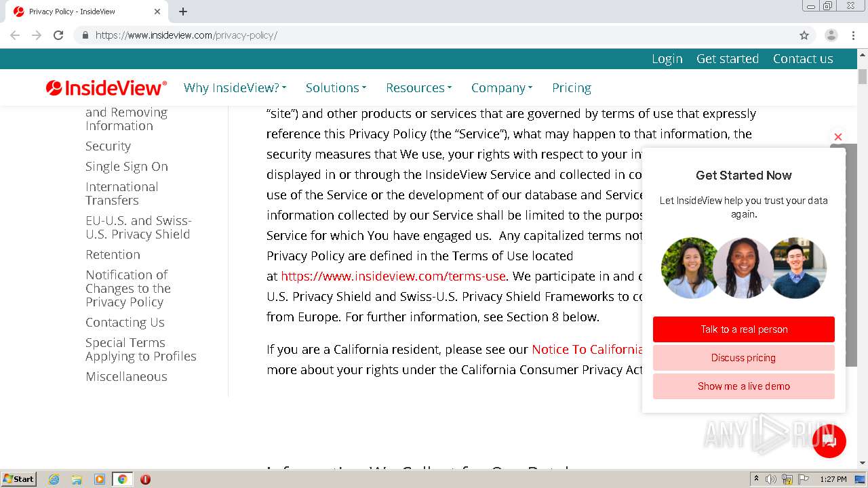Click the Discuss pricing button
The image size is (868, 488).
[x=744, y=358]
